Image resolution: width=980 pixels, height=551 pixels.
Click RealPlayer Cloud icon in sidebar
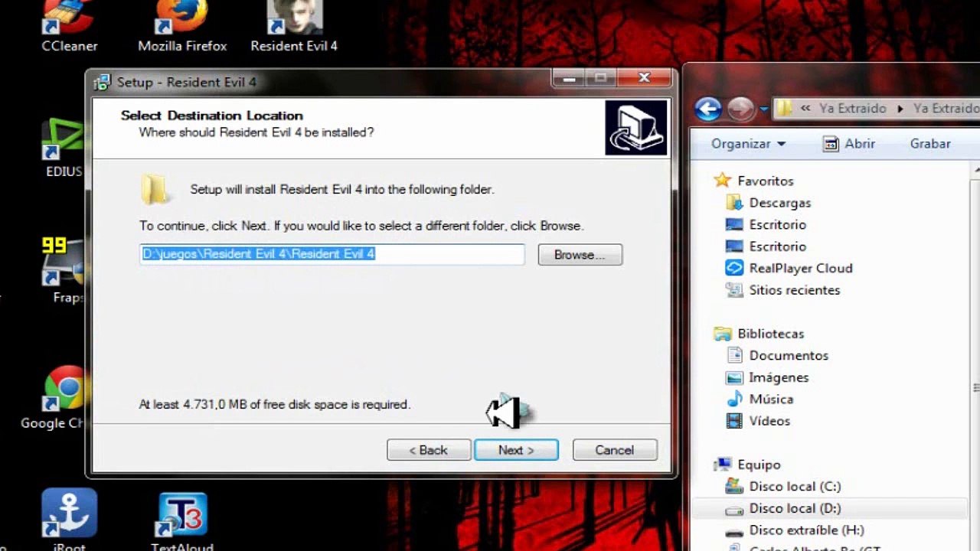733,268
